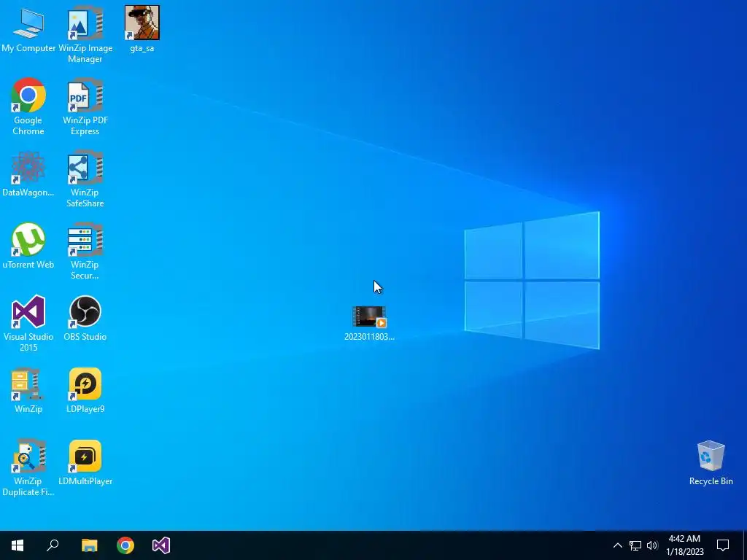Show hidden system tray icons
The height and width of the screenshot is (560, 747).
[617, 545]
